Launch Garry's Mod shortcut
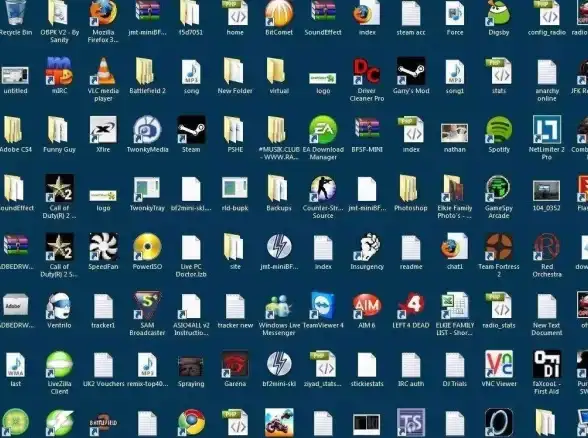588x438 pixels. point(411,71)
